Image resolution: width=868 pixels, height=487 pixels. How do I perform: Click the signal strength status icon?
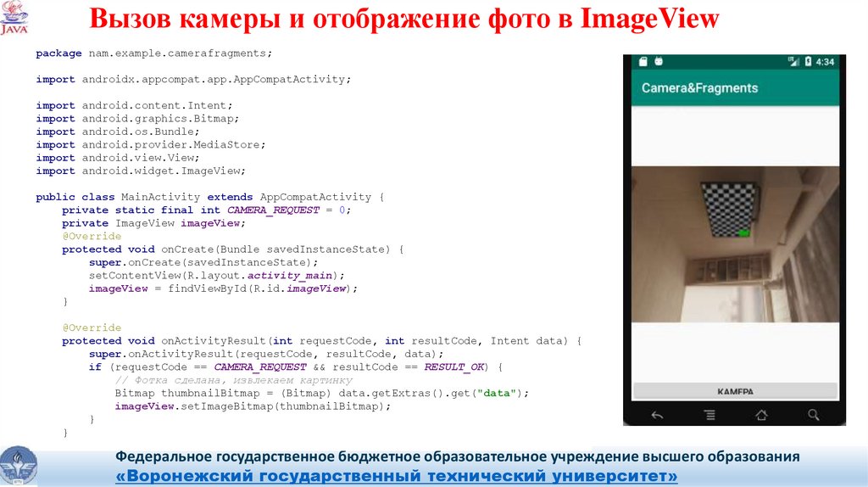click(793, 62)
